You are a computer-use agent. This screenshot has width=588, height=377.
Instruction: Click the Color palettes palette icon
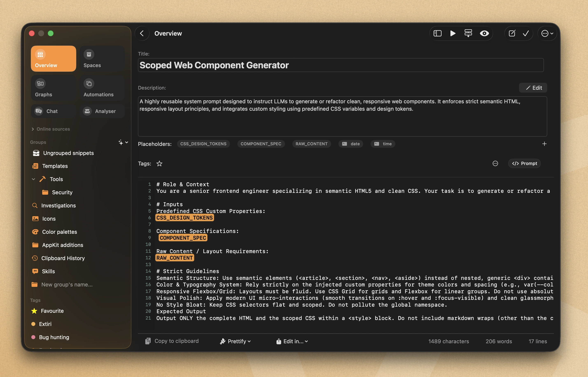tap(35, 232)
